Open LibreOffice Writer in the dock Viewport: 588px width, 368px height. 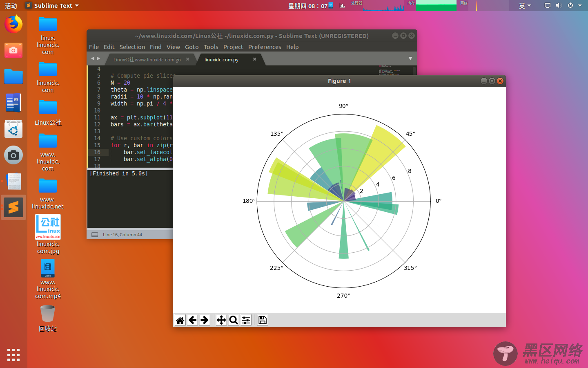click(x=13, y=103)
